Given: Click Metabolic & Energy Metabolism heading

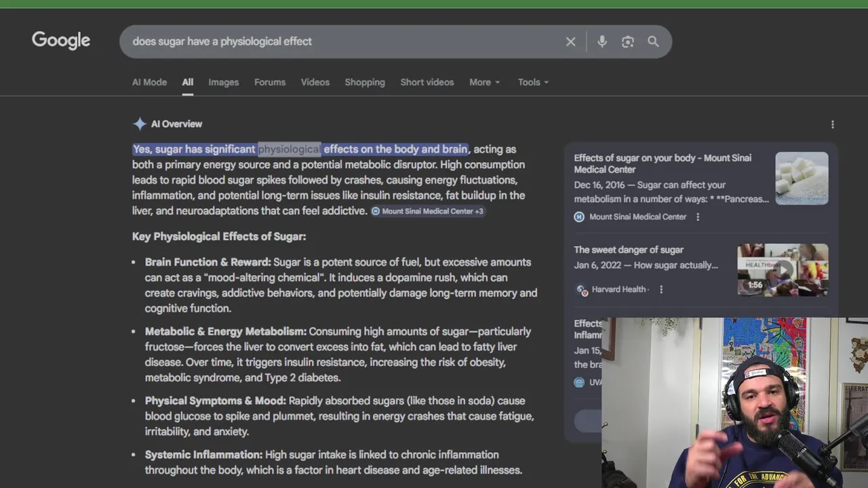Looking at the screenshot, I should (x=226, y=331).
